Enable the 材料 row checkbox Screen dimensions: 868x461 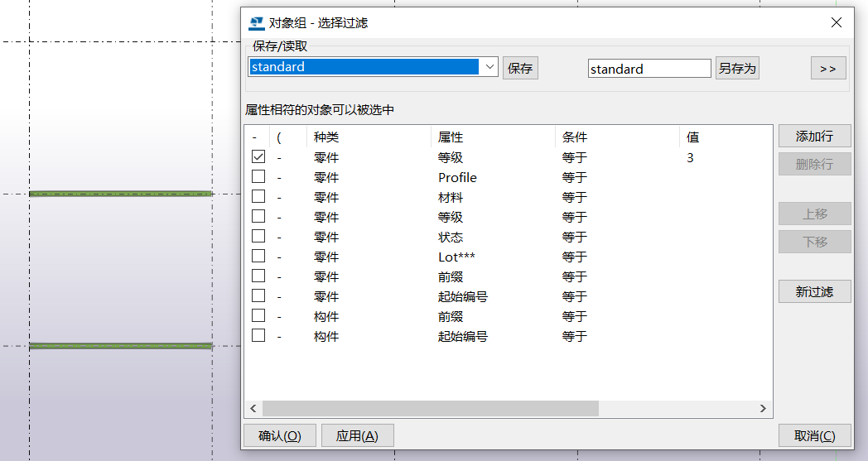click(258, 196)
